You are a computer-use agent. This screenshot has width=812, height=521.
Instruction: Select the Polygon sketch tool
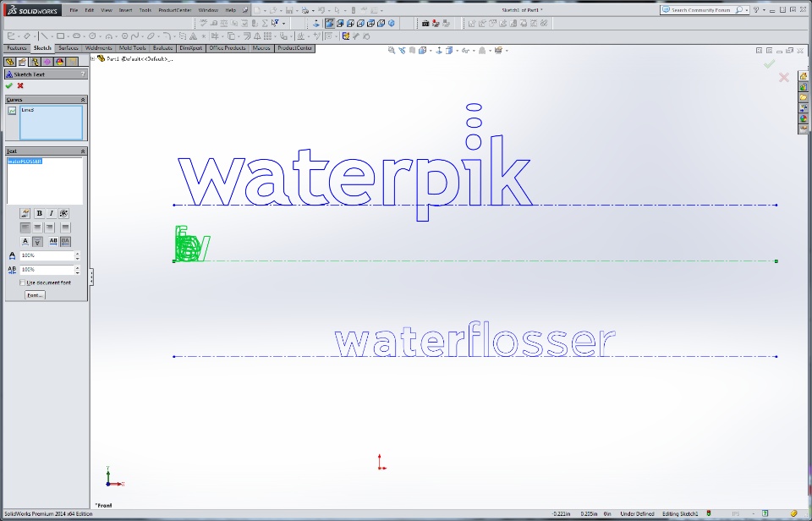click(x=125, y=36)
